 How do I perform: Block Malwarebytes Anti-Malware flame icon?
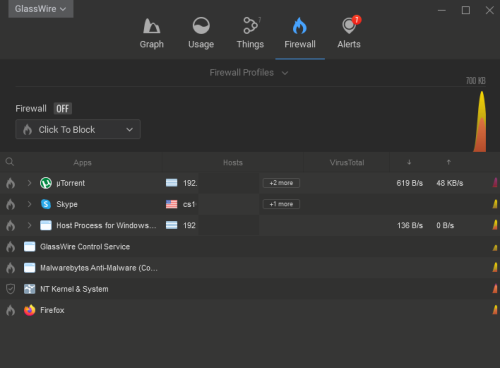pos(11,268)
